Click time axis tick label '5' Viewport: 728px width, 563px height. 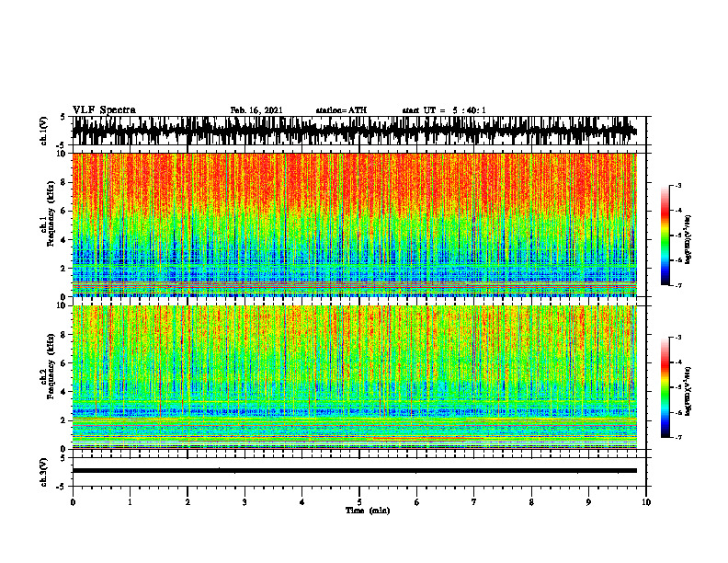(359, 502)
